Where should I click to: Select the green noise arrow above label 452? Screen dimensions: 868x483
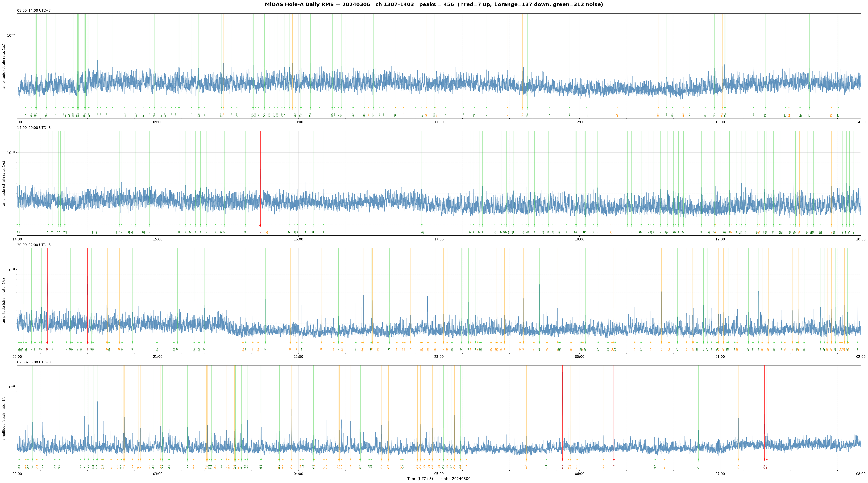(x=698, y=459)
